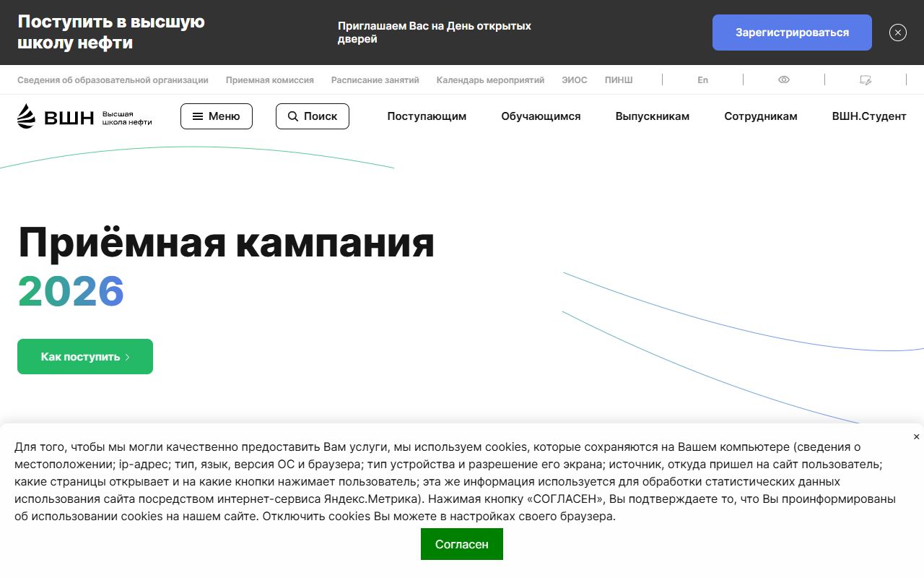Image resolution: width=924 pixels, height=578 pixels.
Task: Open the Приемная комиссия link
Action: 270,80
